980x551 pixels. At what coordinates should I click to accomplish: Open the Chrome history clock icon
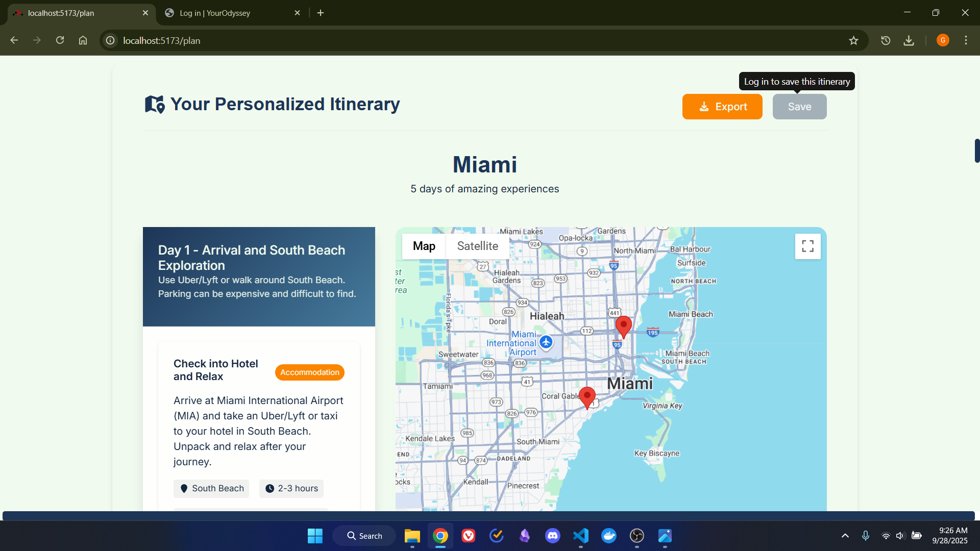pyautogui.click(x=886, y=41)
